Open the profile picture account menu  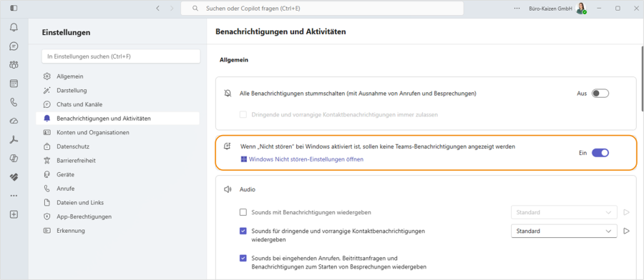(x=581, y=8)
